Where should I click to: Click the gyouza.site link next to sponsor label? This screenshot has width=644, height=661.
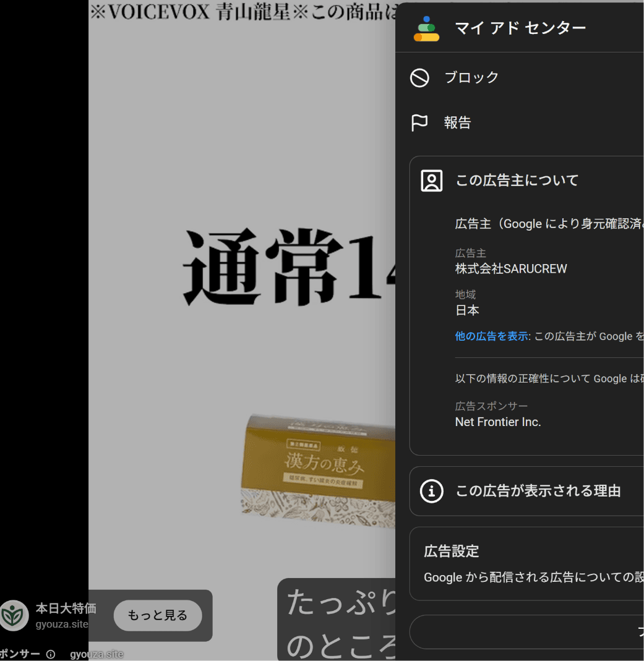(97, 654)
